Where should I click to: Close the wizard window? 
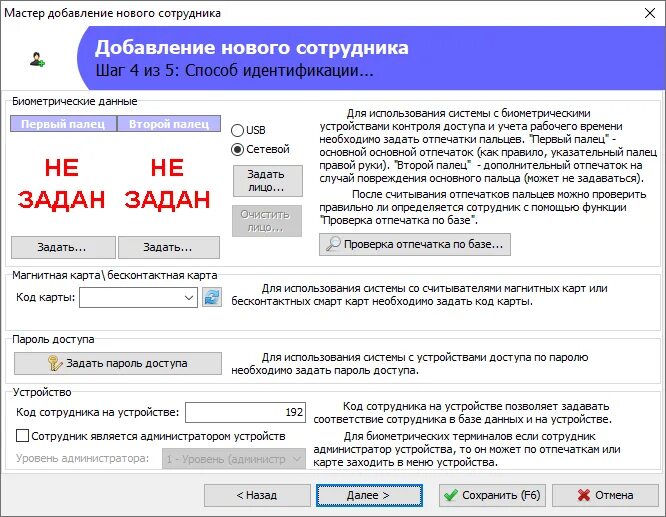coord(650,13)
